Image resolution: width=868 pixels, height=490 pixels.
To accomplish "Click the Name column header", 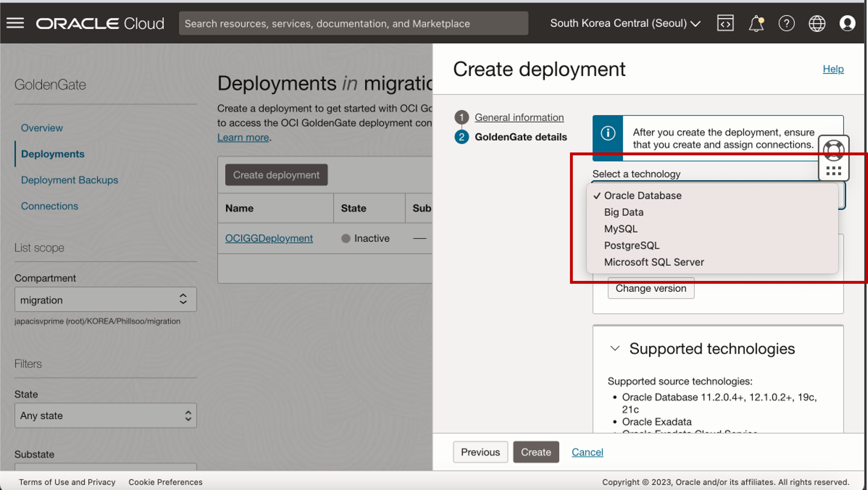I will (x=239, y=208).
